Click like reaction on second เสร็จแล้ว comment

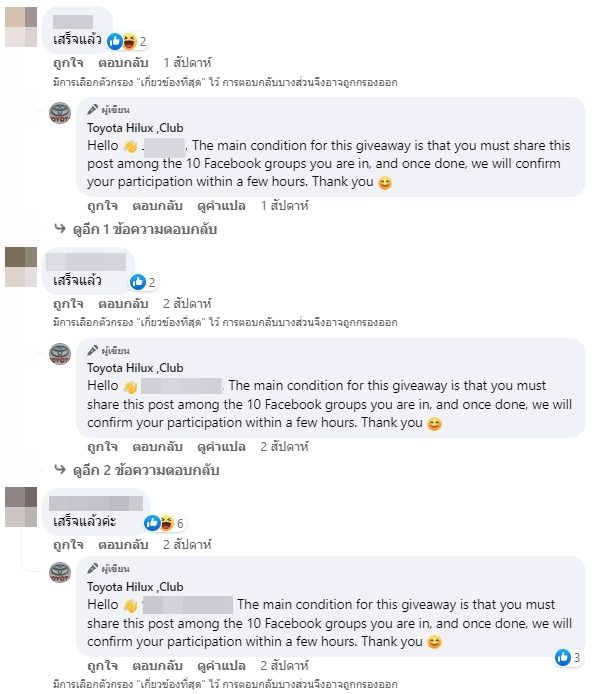pyautogui.click(x=138, y=282)
